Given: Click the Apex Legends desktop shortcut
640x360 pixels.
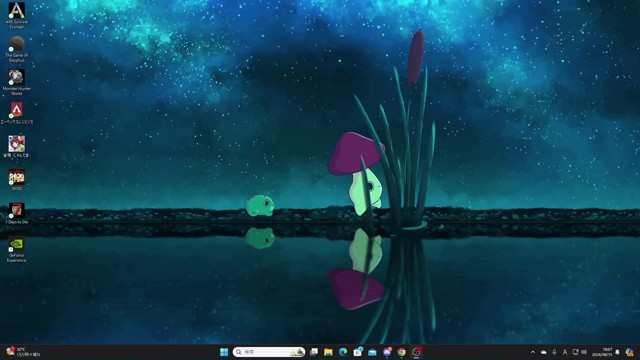Looking at the screenshot, I should click(x=16, y=113).
